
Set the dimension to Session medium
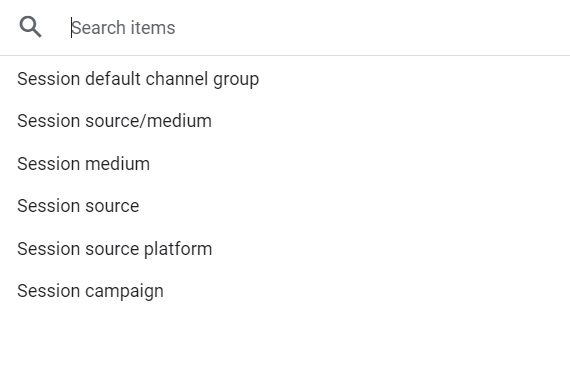tap(285, 164)
